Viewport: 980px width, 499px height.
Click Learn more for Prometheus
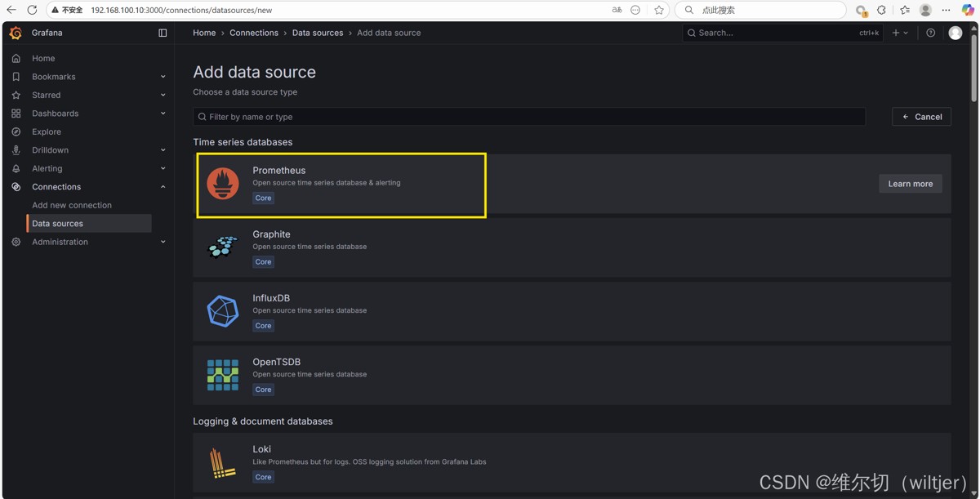click(910, 184)
